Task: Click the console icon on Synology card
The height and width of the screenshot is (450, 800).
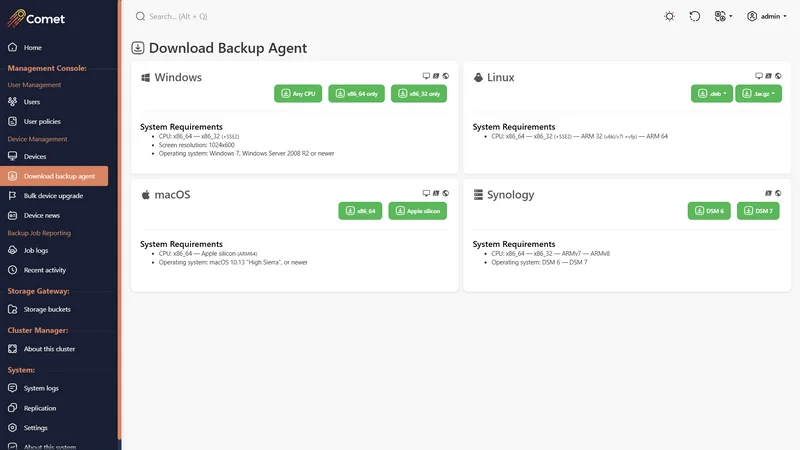Action: click(x=768, y=193)
